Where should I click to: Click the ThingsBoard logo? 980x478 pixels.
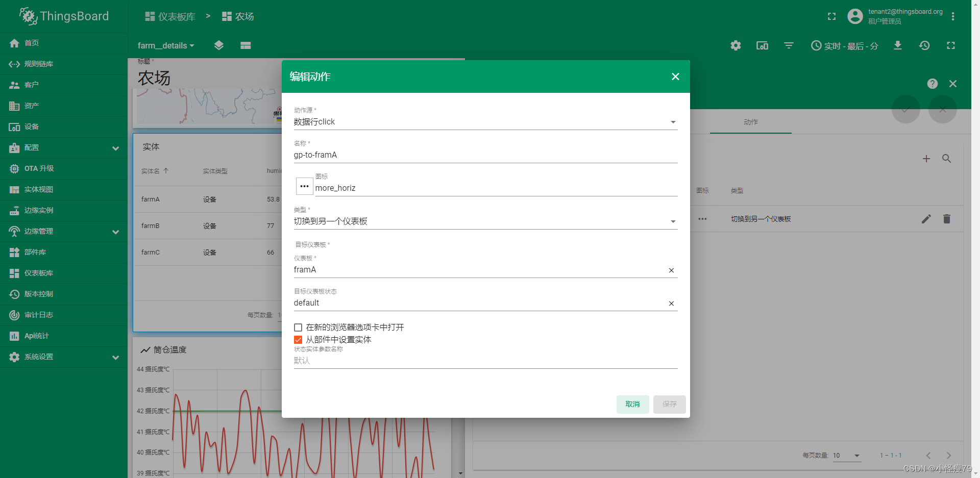[x=64, y=16]
